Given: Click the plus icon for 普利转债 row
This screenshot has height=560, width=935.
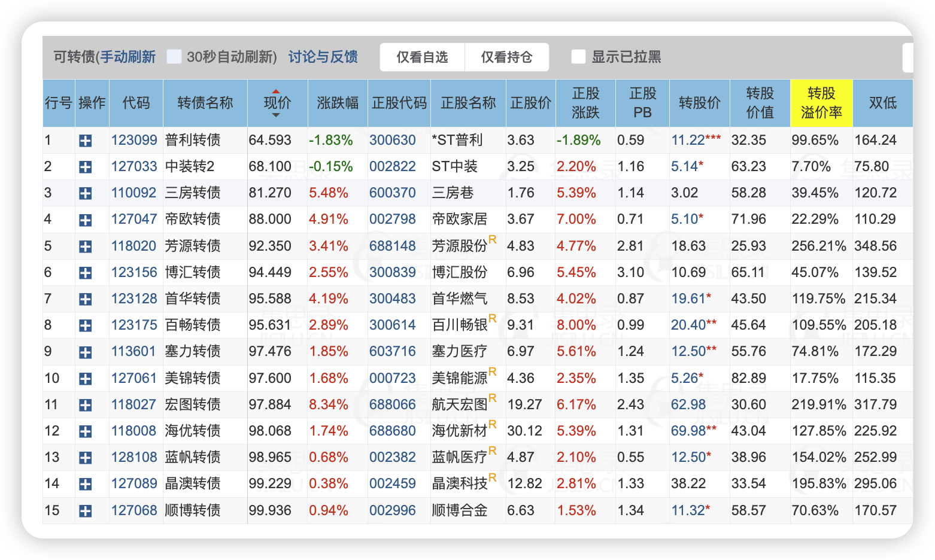Looking at the screenshot, I should tap(86, 141).
